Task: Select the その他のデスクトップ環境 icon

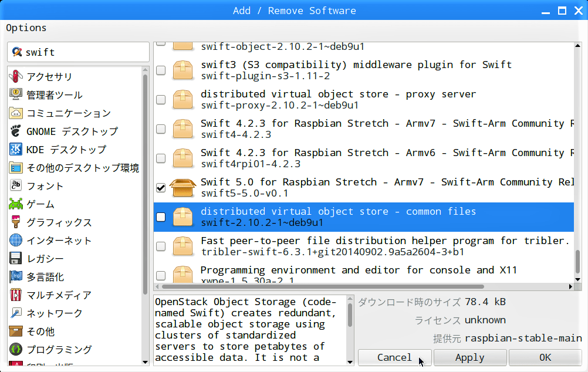Action: (x=16, y=168)
